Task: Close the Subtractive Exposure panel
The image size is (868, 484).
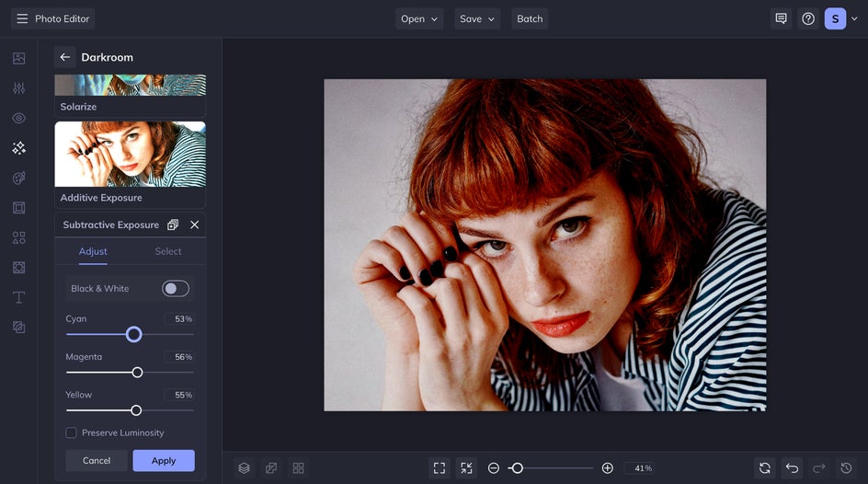Action: coord(194,225)
